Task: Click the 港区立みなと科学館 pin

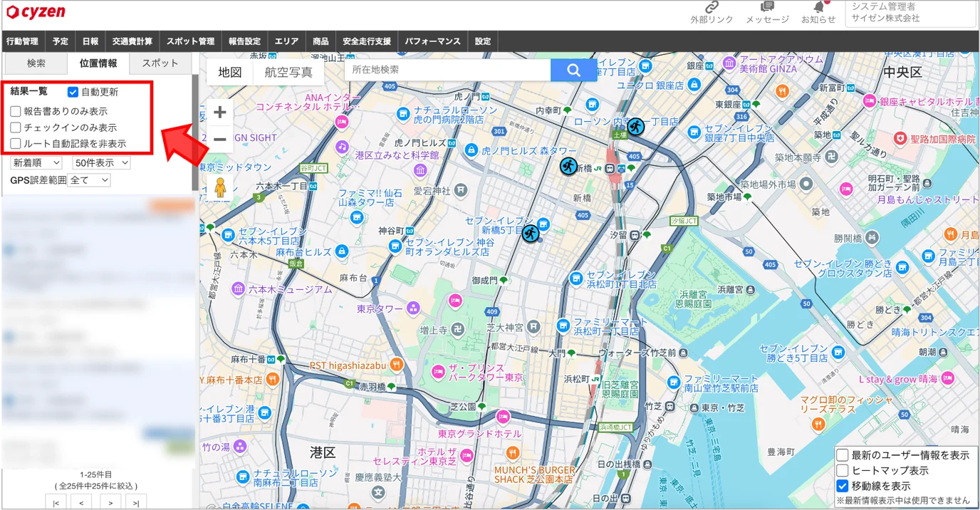Action: [x=420, y=170]
